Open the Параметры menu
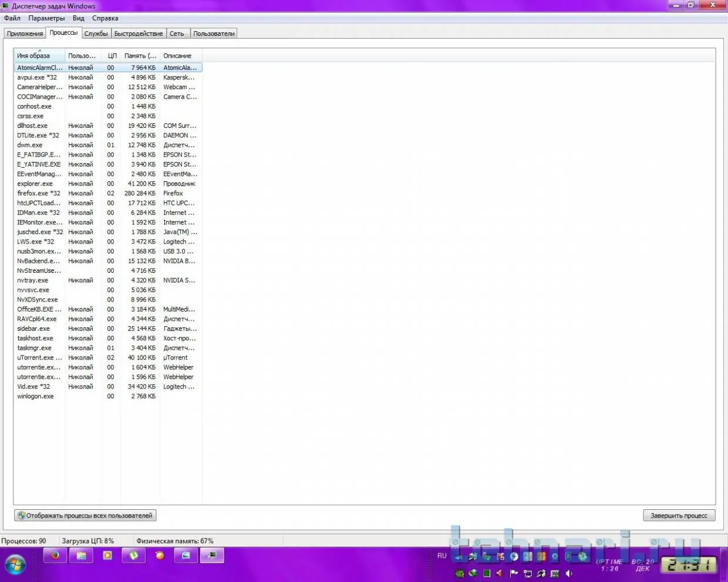This screenshot has width=728, height=582. tap(46, 18)
